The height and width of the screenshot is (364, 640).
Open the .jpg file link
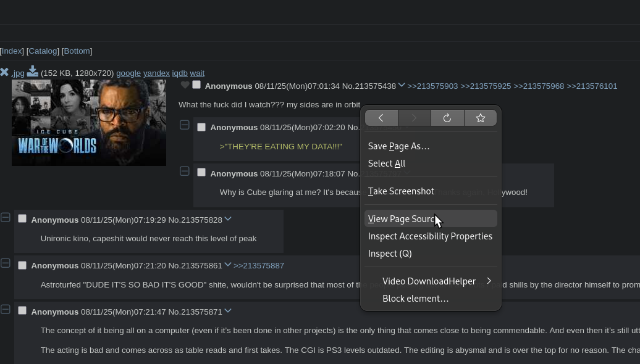tap(18, 73)
